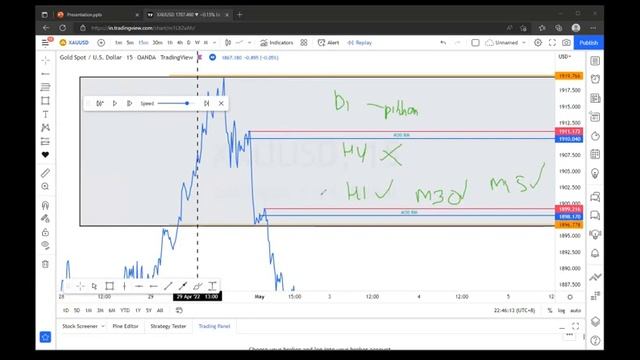Select the 1D date range
Screen dimensions: 640x360
pos(66,311)
